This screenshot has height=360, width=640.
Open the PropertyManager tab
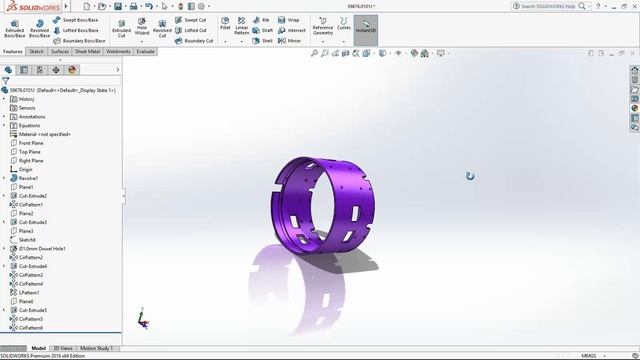tap(24, 70)
